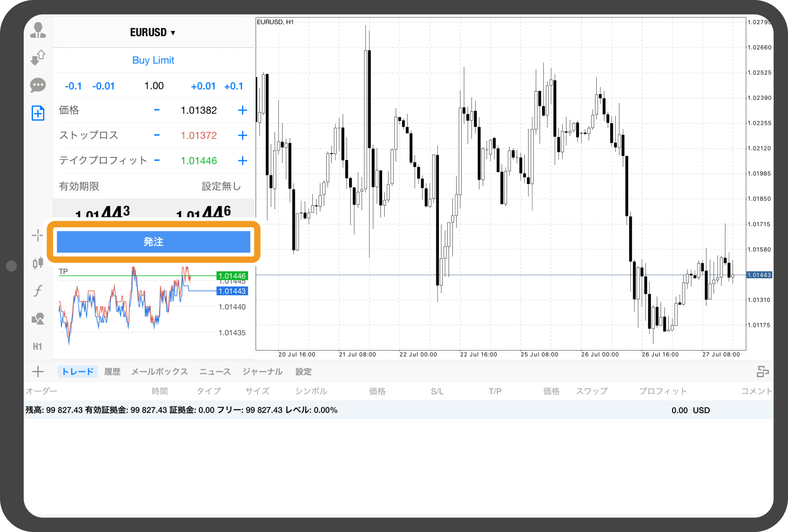788x532 pixels.
Task: Decrease volume by 0.1
Action: click(x=73, y=86)
